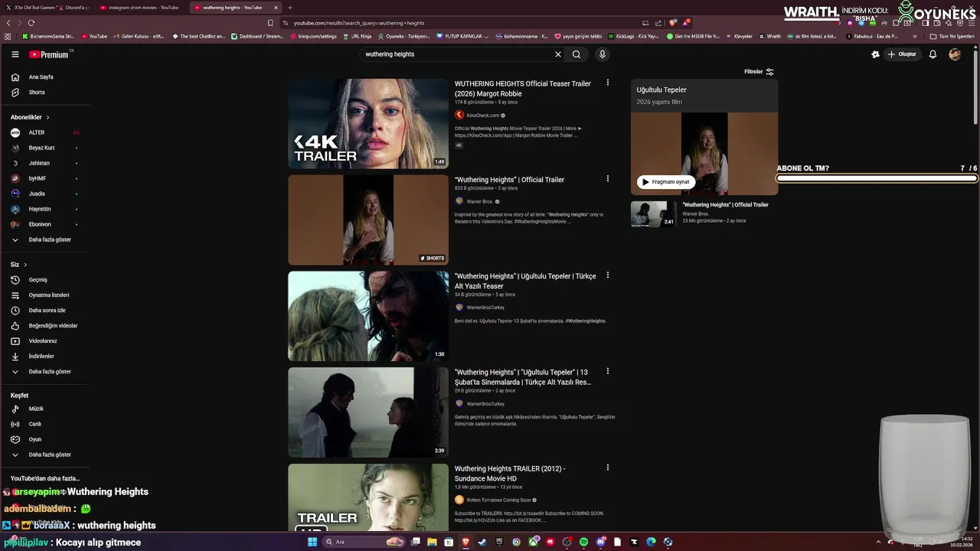Expand the Abonelikler subscriptions section
The image size is (980, 551).
30,117
